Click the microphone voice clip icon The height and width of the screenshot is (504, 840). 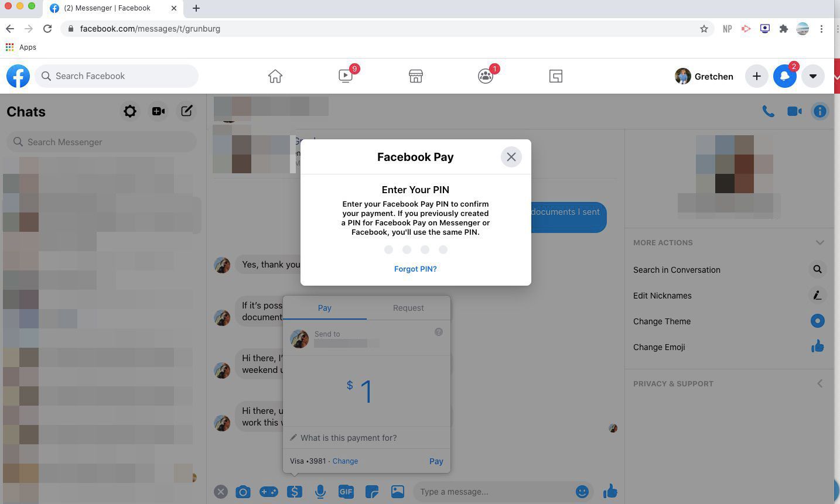(320, 492)
